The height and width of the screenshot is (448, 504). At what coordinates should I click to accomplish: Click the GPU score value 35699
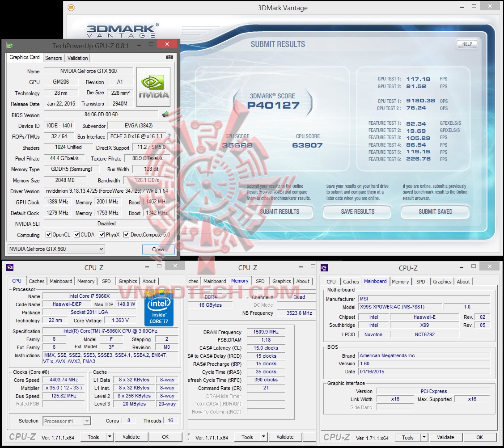237,145
